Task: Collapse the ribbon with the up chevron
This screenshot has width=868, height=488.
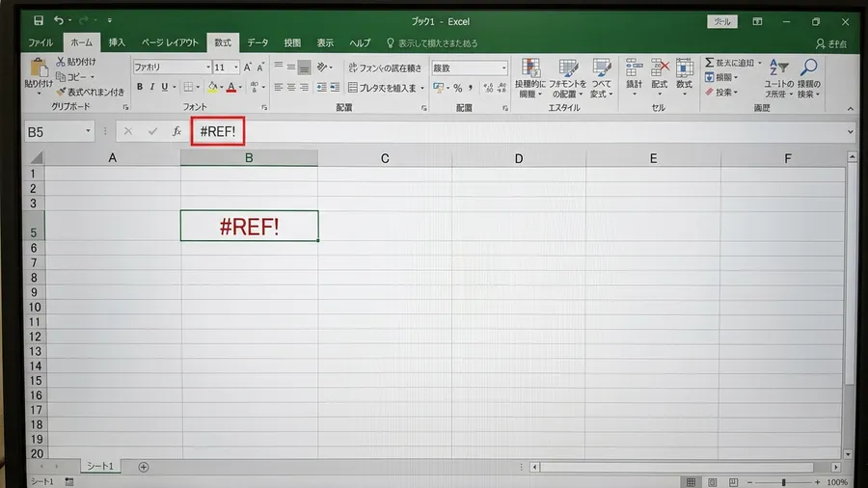Action: point(851,108)
